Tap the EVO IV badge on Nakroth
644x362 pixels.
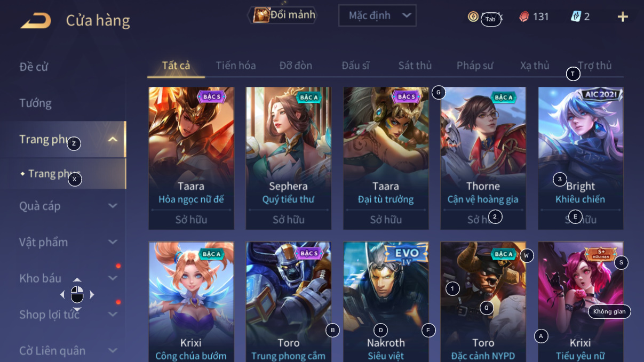click(x=407, y=254)
